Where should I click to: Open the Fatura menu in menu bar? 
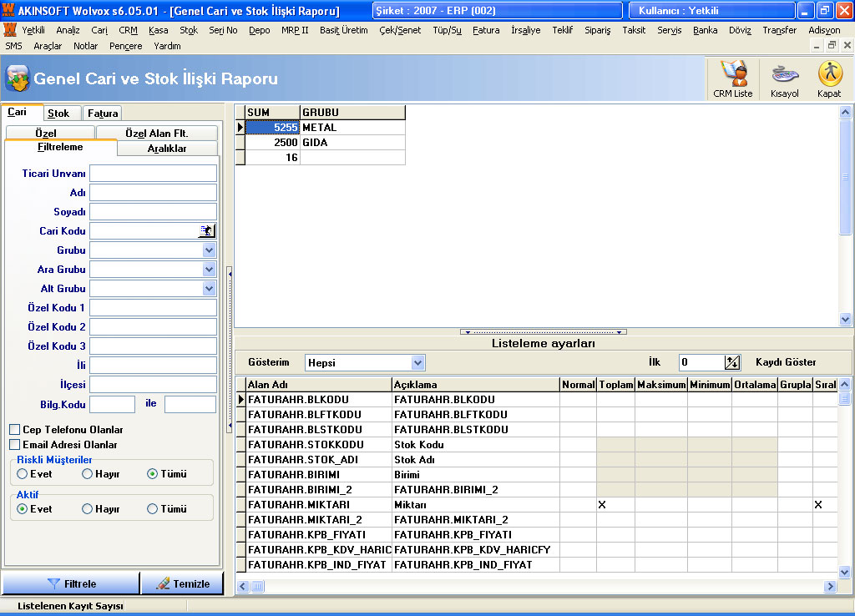tap(486, 30)
